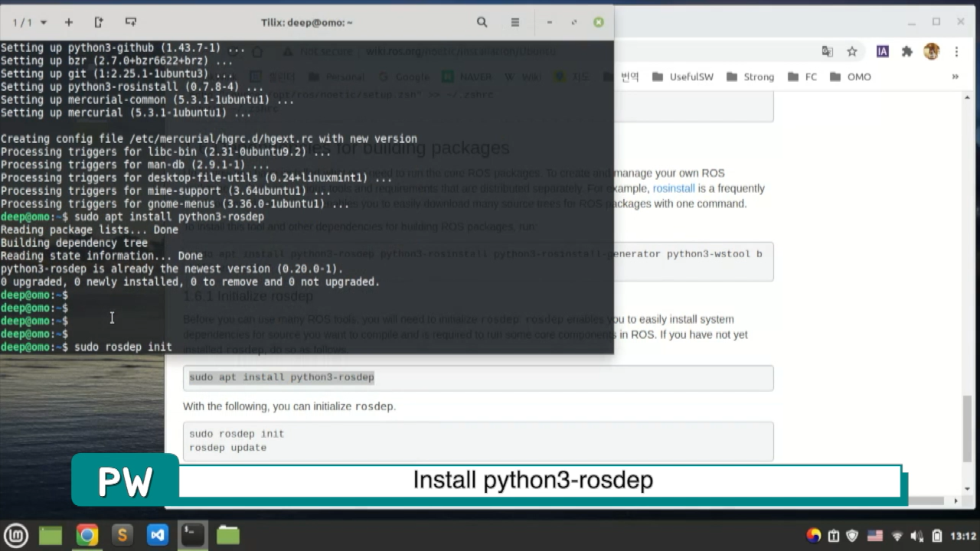Open the Wi-Fi network tray icon
Image resolution: width=980 pixels, height=551 pixels.
click(897, 536)
